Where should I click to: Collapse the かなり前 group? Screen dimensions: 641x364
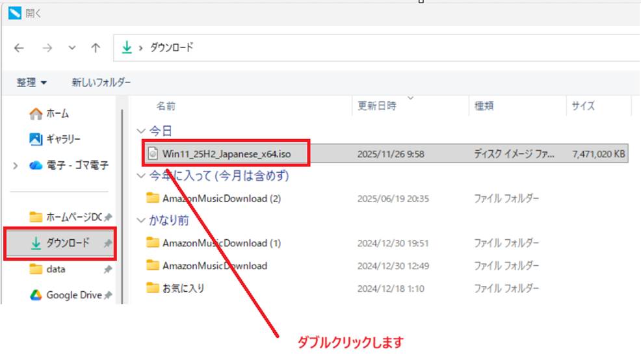[141, 221]
